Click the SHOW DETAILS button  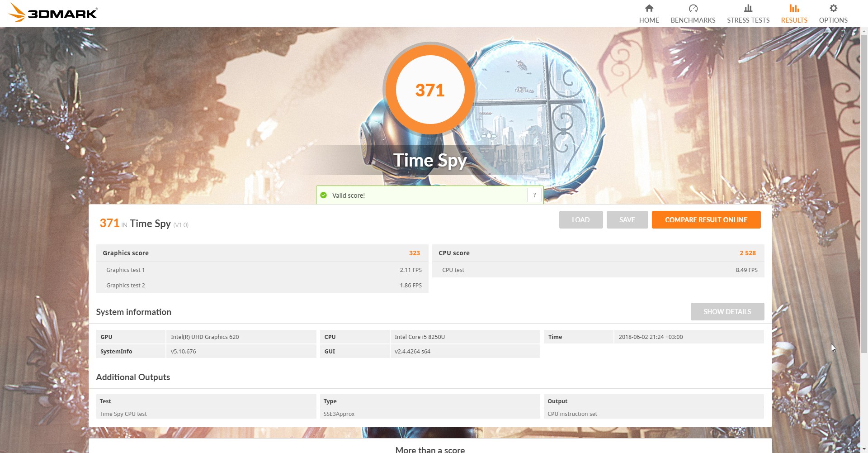pyautogui.click(x=727, y=312)
